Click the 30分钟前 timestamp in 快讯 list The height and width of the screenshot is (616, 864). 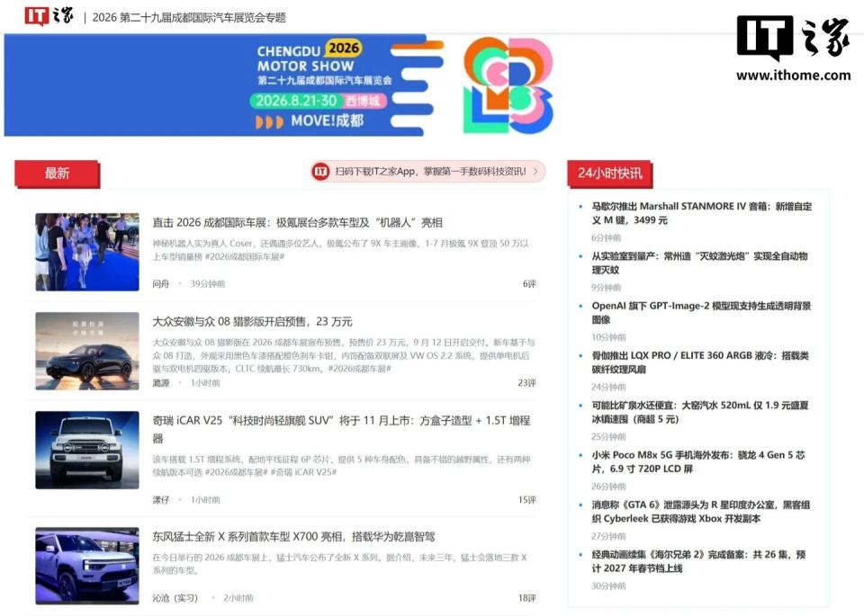(x=609, y=586)
